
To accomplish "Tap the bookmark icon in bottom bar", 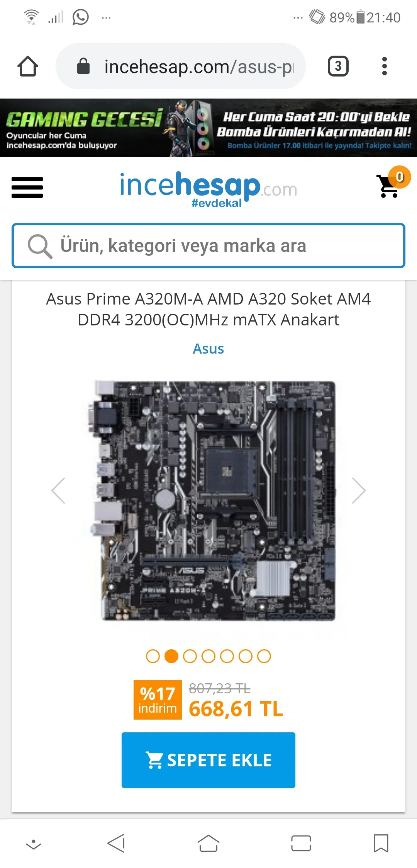I will click(x=381, y=843).
